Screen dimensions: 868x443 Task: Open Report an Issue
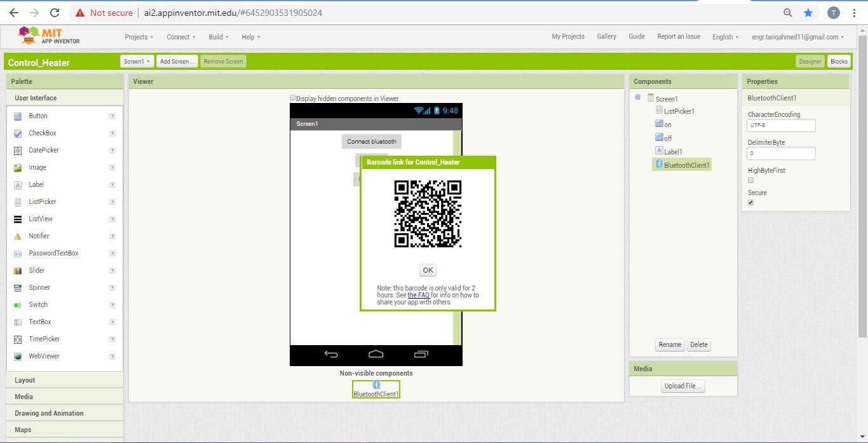coord(679,36)
